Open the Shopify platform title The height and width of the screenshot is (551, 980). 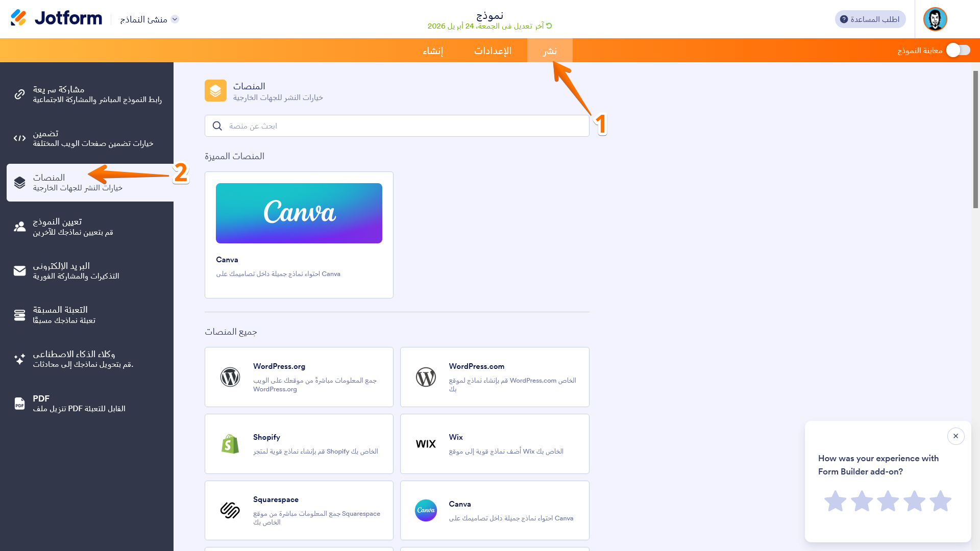pos(266,437)
